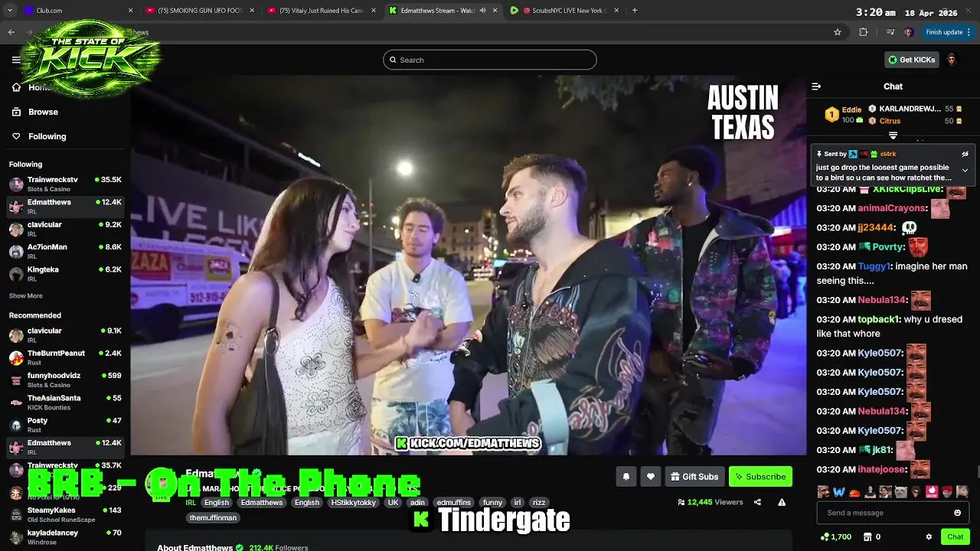Open the kayladelancey channel in the sidebar
This screenshot has height=551, width=980.
tap(65, 536)
